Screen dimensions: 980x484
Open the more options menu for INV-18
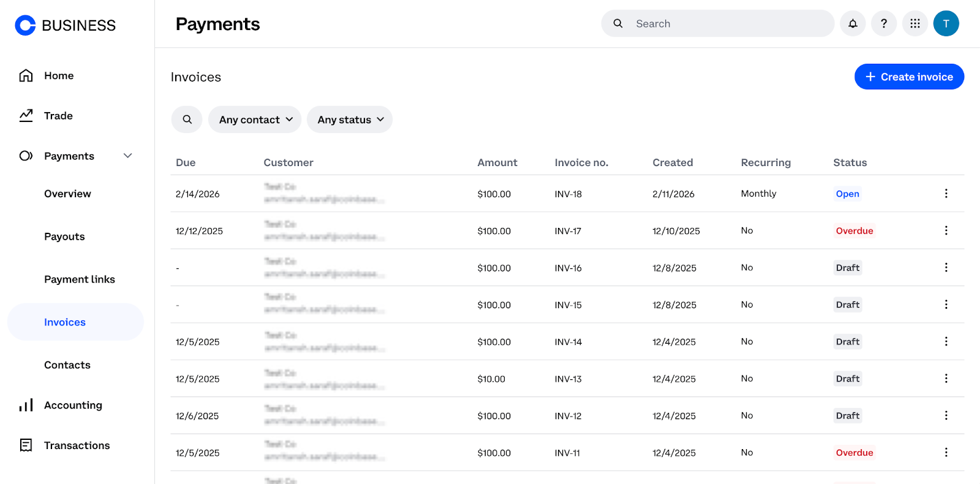(946, 194)
